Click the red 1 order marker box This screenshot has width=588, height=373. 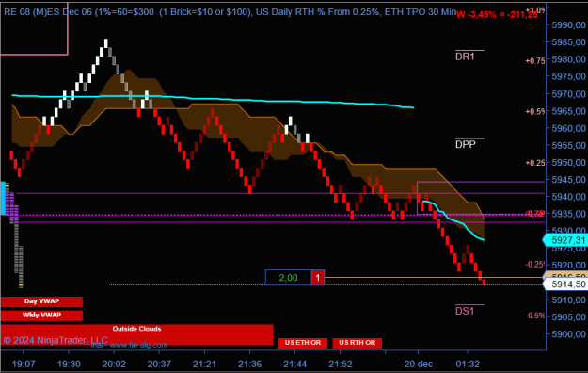pos(318,278)
